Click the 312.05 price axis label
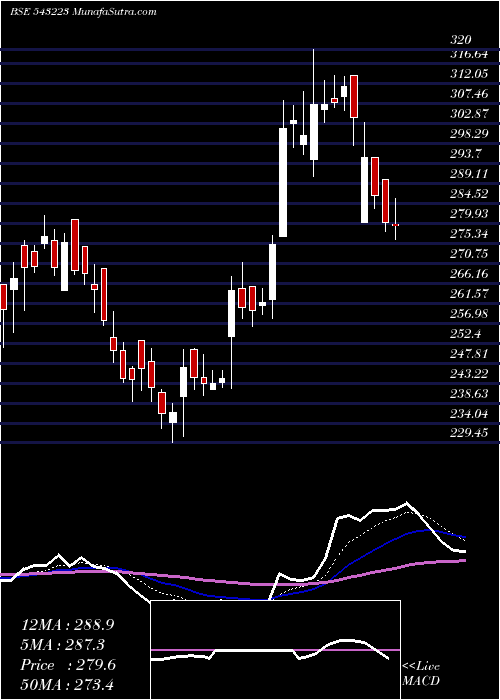The image size is (500, 700). (469, 74)
